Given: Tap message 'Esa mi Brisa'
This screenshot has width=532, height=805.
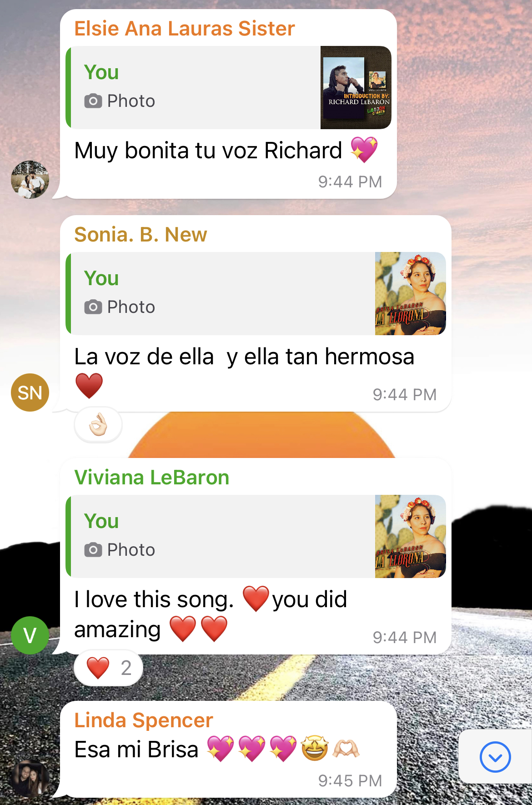Looking at the screenshot, I should click(136, 749).
